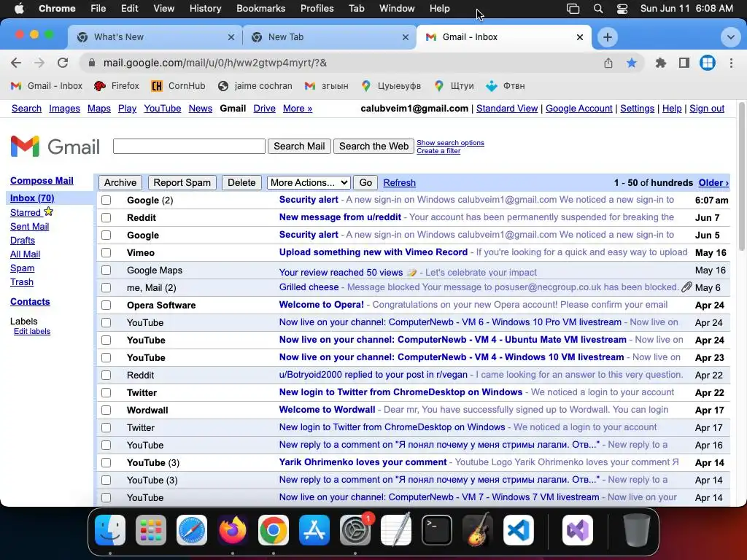Screen dimensions: 747x560
Task: Check the Grilled cheese email checkbox
Action: 107,287
